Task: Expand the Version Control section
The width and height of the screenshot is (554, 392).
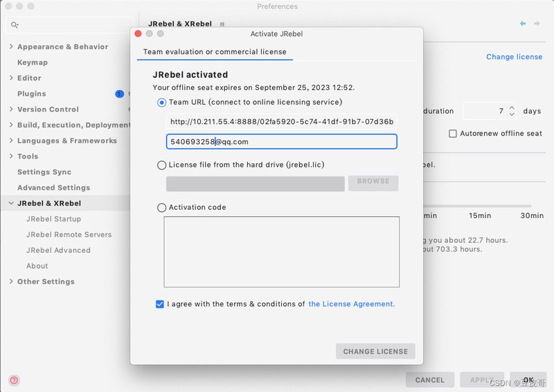Action: click(x=11, y=109)
